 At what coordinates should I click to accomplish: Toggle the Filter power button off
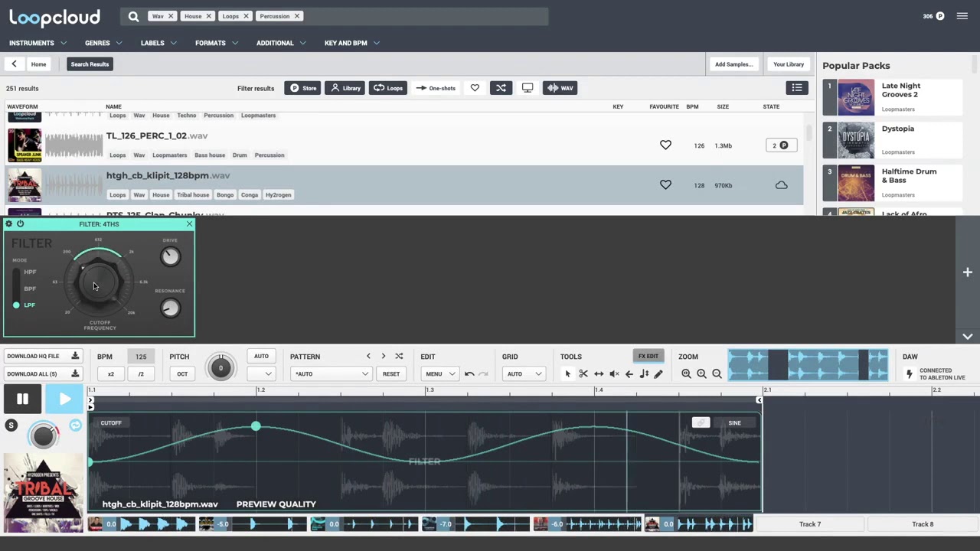pyautogui.click(x=21, y=224)
